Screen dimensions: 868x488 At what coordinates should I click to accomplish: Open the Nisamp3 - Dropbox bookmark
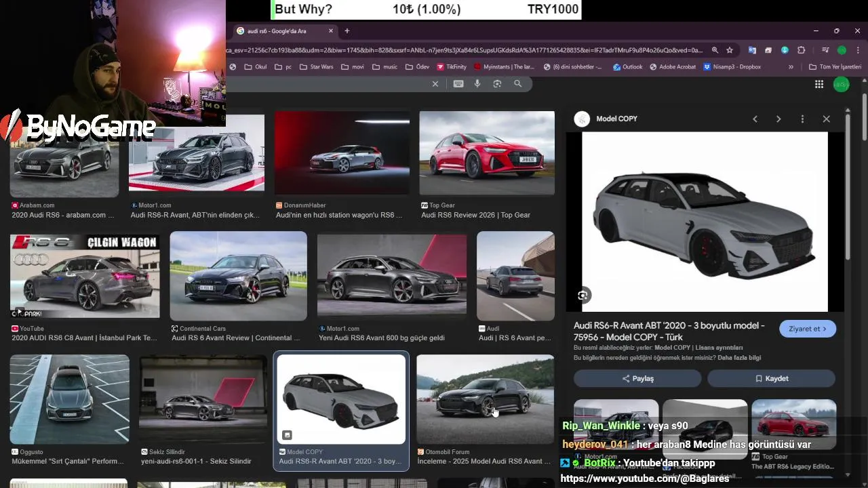pos(732,67)
